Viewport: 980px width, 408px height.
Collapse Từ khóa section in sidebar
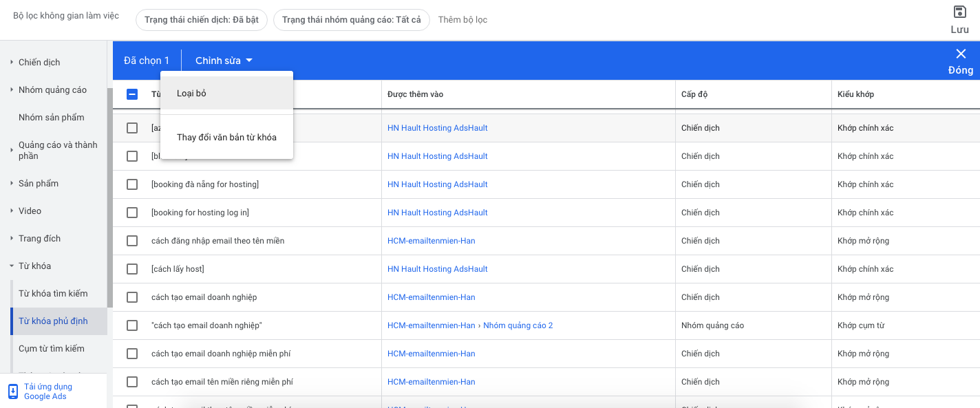pos(12,266)
